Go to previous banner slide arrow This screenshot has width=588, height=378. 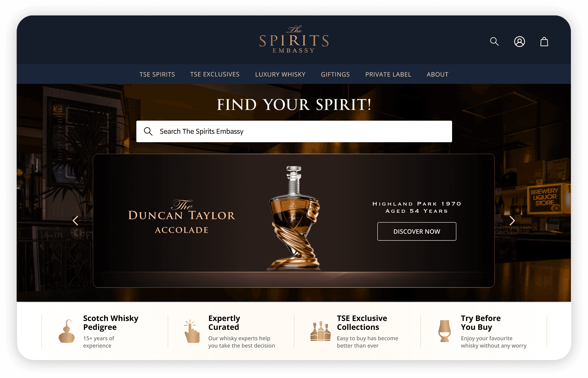point(75,221)
